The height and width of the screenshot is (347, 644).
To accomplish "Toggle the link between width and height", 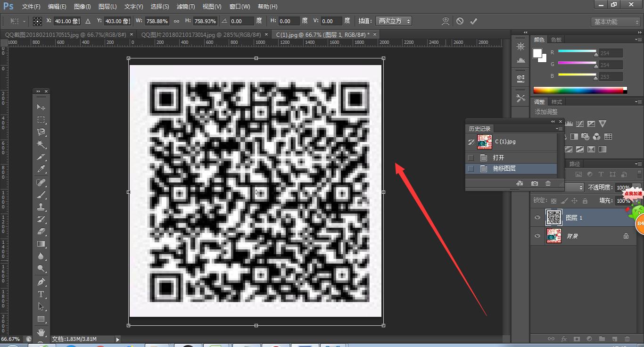I will 176,21.
